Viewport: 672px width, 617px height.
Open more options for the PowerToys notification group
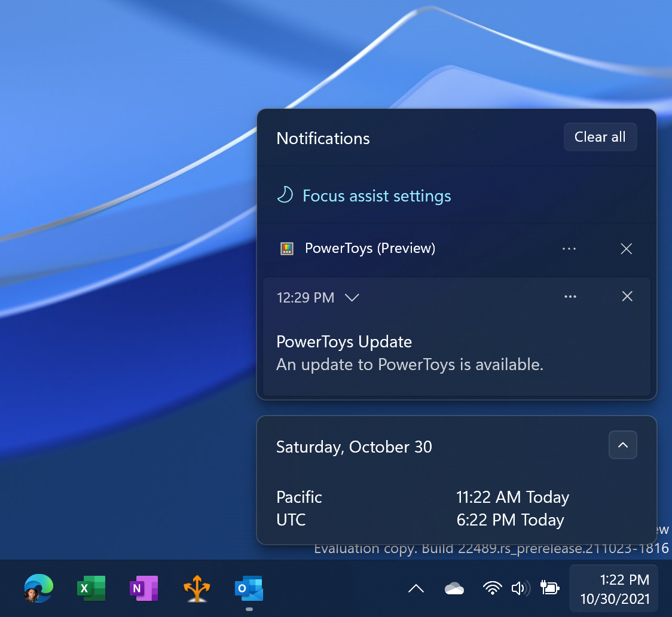(x=569, y=249)
